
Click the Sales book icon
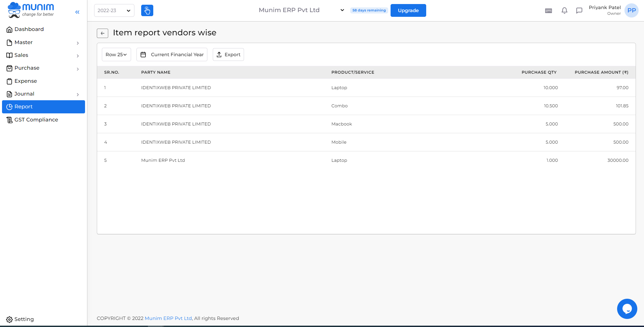point(9,55)
